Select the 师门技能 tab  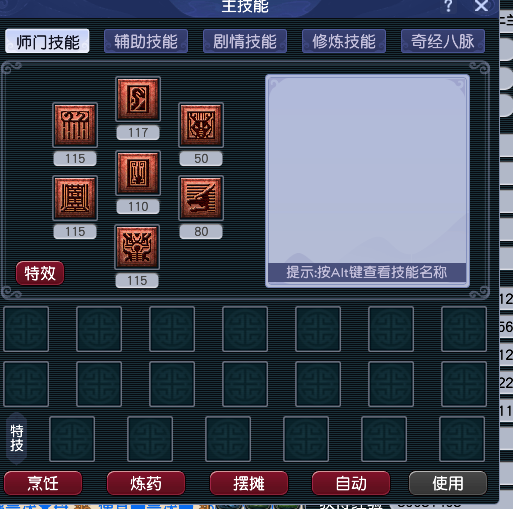(47, 41)
